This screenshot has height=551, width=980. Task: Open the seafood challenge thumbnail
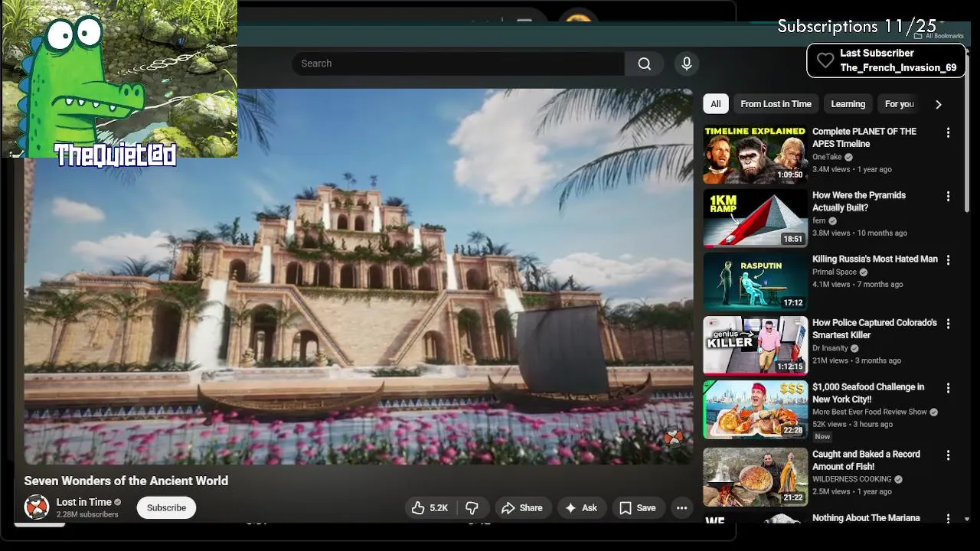(756, 409)
